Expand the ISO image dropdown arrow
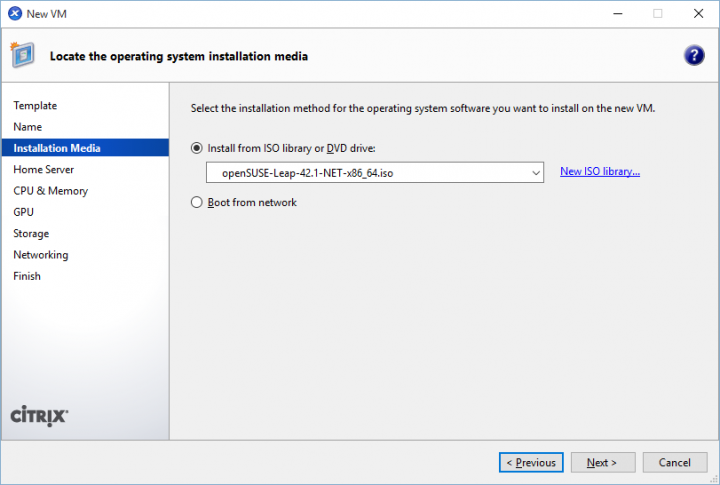 click(x=537, y=173)
